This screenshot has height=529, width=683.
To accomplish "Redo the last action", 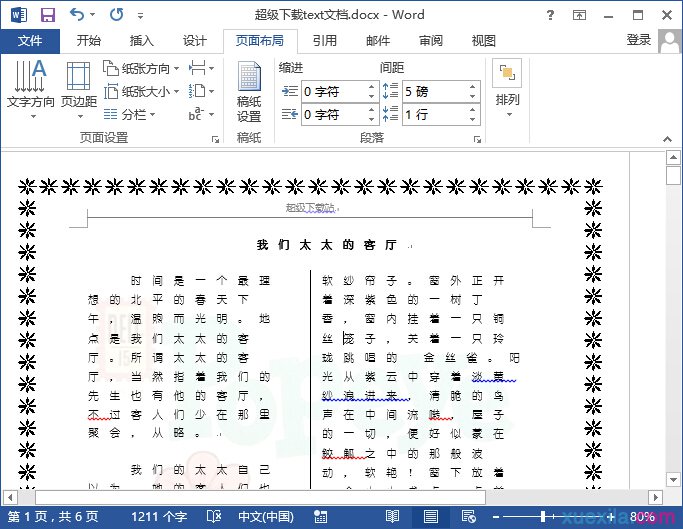I will pos(116,15).
